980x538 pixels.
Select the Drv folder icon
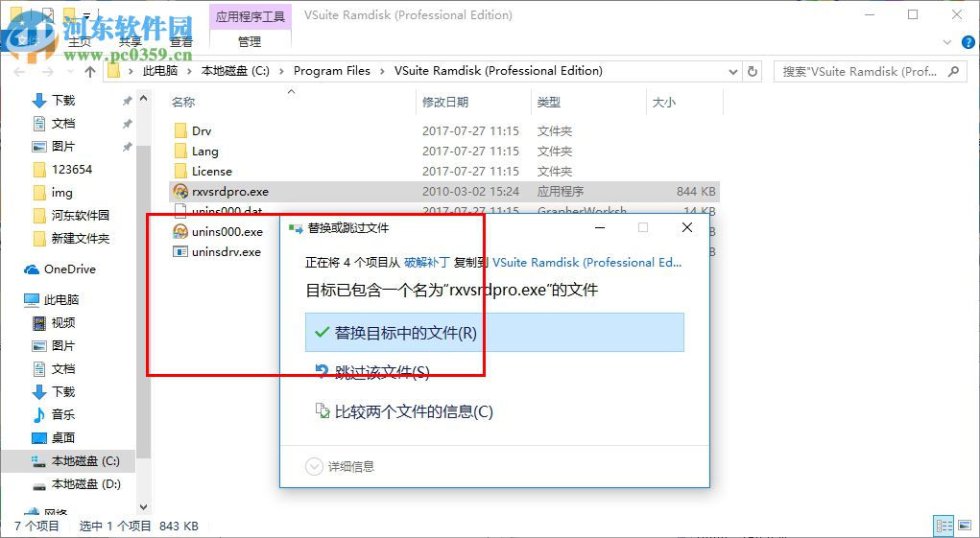point(180,130)
